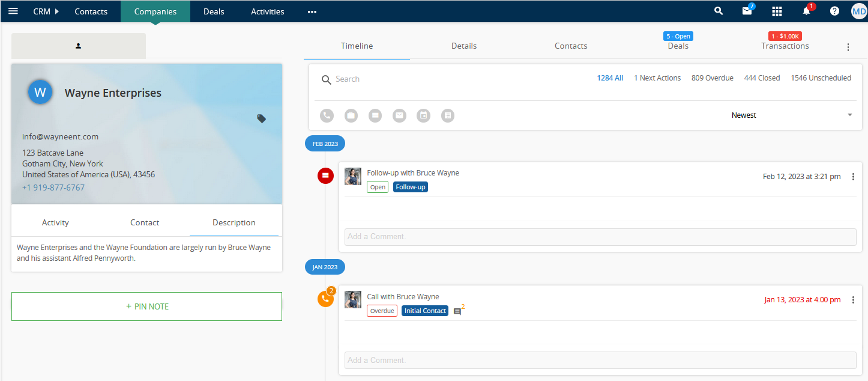Switch to the Details tab

coord(464,46)
